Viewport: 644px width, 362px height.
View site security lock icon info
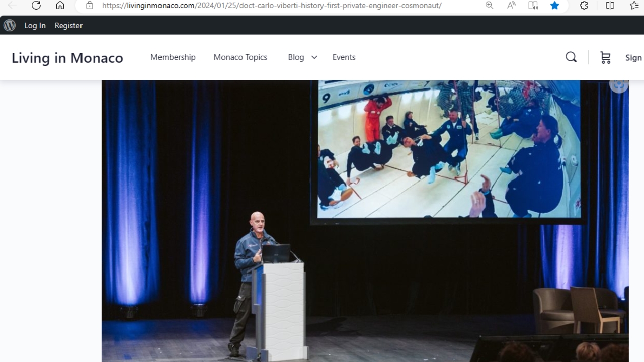tap(90, 6)
